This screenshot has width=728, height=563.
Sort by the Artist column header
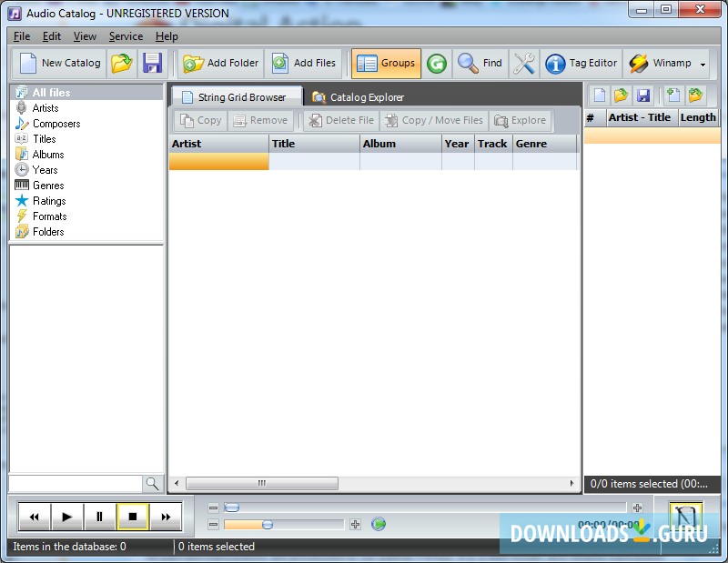218,144
